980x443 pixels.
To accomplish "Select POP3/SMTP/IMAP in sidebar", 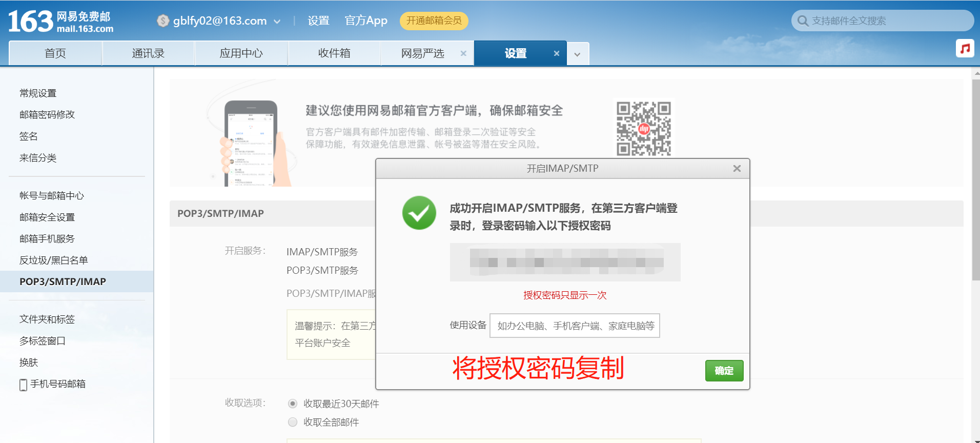I will point(77,281).
